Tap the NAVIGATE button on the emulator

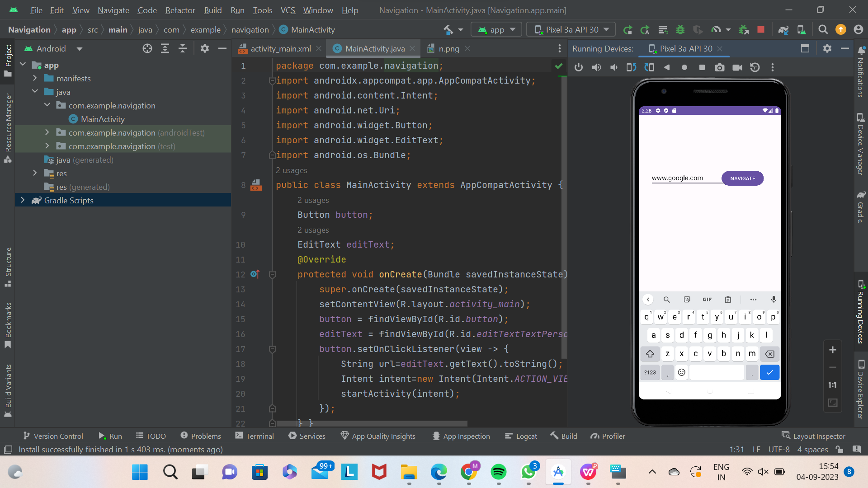tap(742, 178)
